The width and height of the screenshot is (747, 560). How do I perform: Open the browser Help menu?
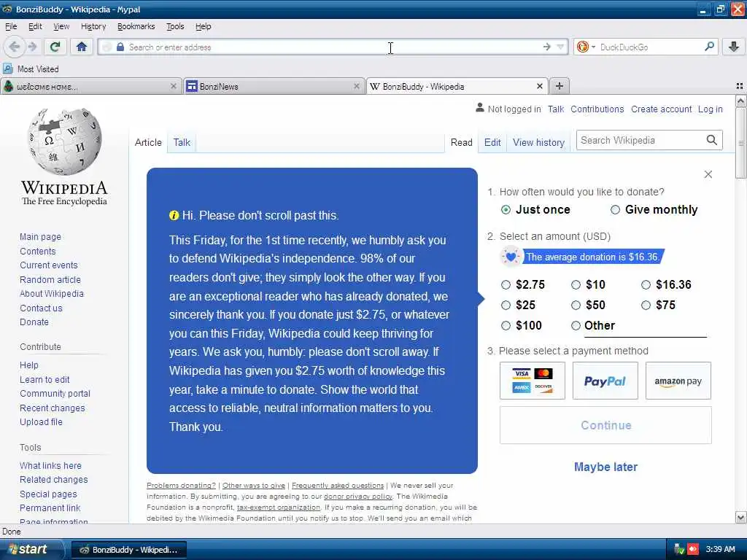tap(203, 26)
